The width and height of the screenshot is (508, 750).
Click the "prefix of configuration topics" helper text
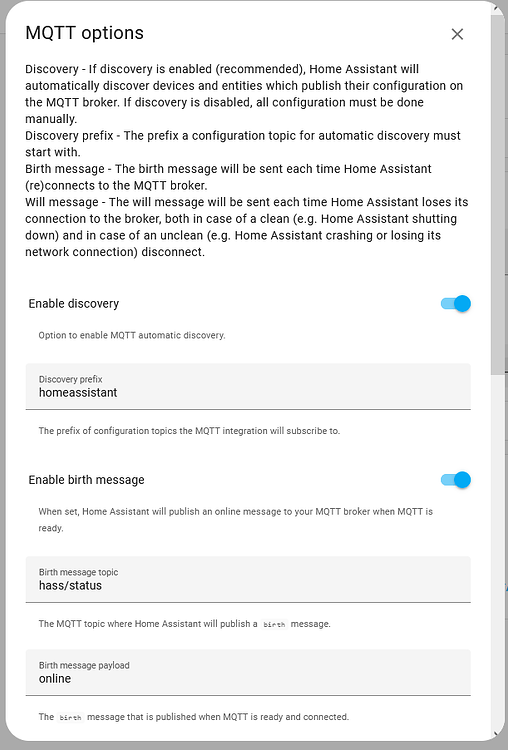tap(189, 431)
